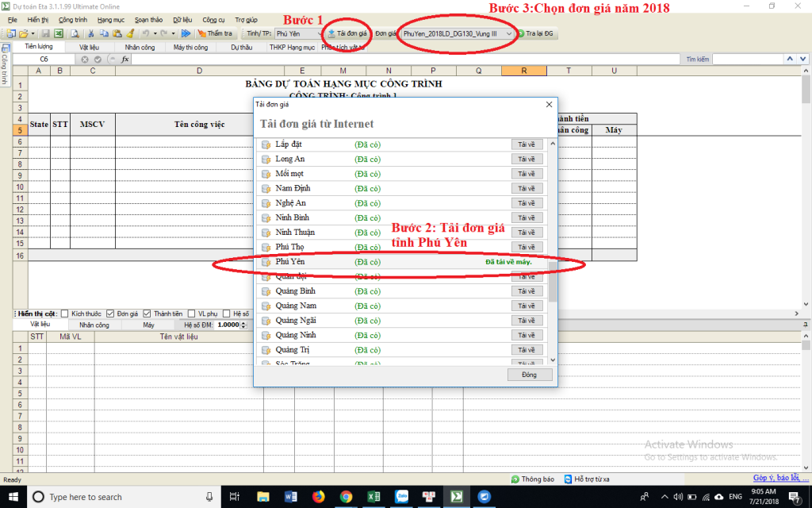The width and height of the screenshot is (812, 508).
Task: Open the dropdown arrow beside the folder icon
Action: (x=33, y=33)
